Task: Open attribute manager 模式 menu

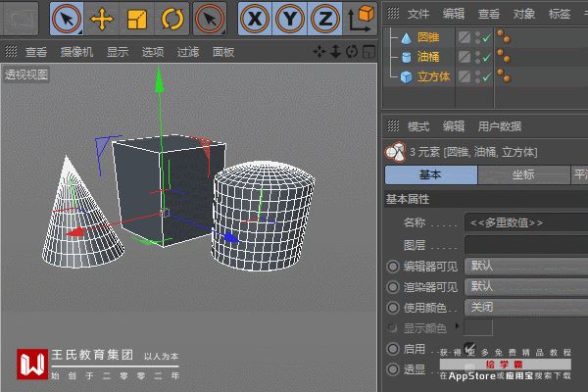Action: [x=418, y=126]
